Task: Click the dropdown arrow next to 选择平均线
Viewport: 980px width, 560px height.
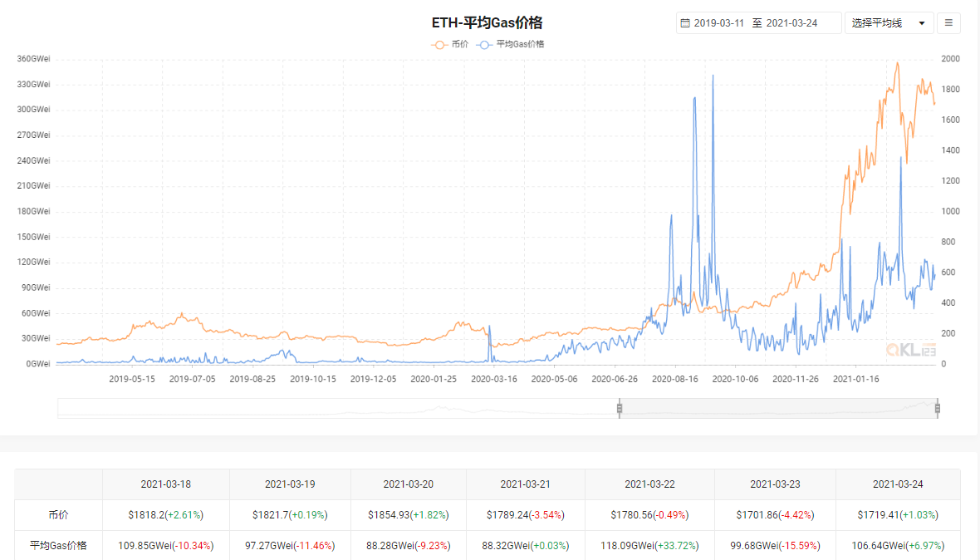Action: tap(922, 23)
